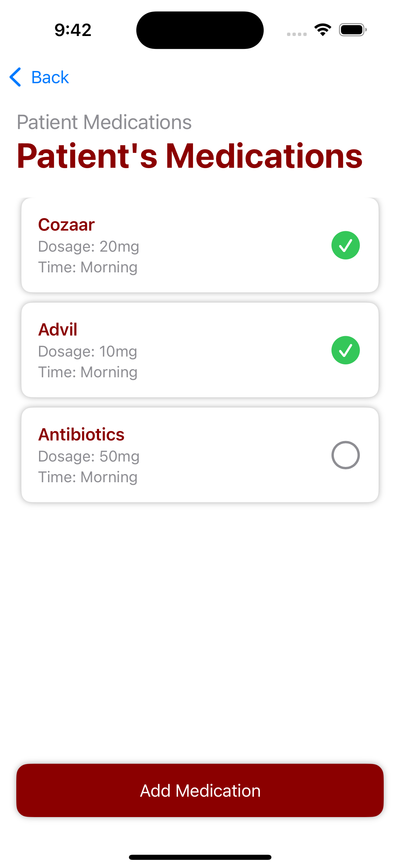Image resolution: width=400 pixels, height=868 pixels.
Task: Click Advil's Dosage: 10mg text
Action: click(x=88, y=351)
